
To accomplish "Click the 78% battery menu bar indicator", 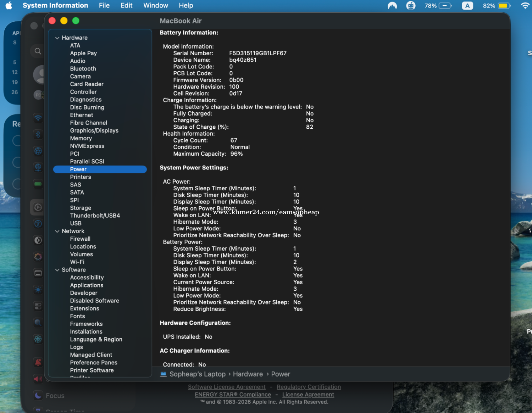I will 438,6.
